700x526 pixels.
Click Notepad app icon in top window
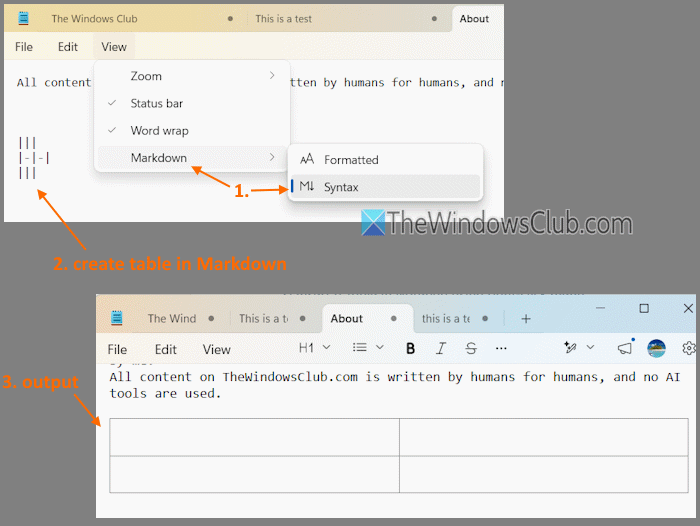[x=23, y=18]
